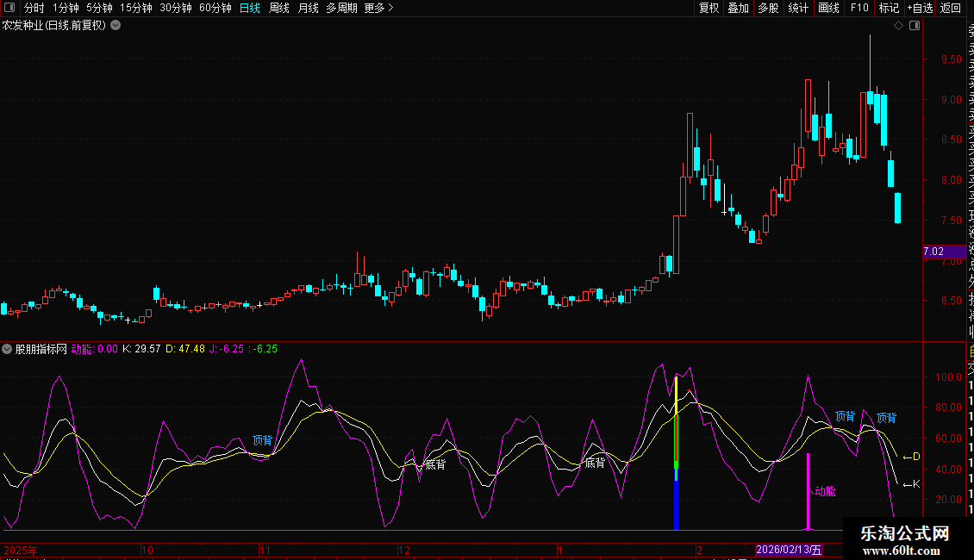Open F10 company information

(x=859, y=8)
